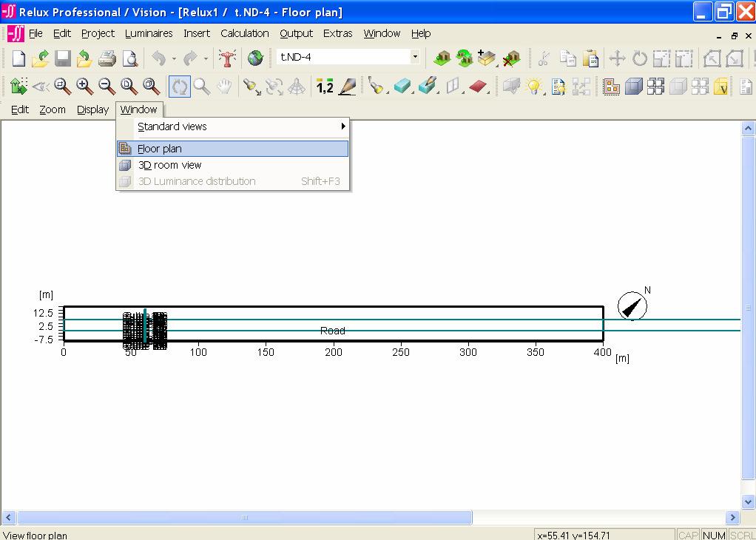Open output document with bulb icon
Screen dimensions: 756x540
(558, 87)
